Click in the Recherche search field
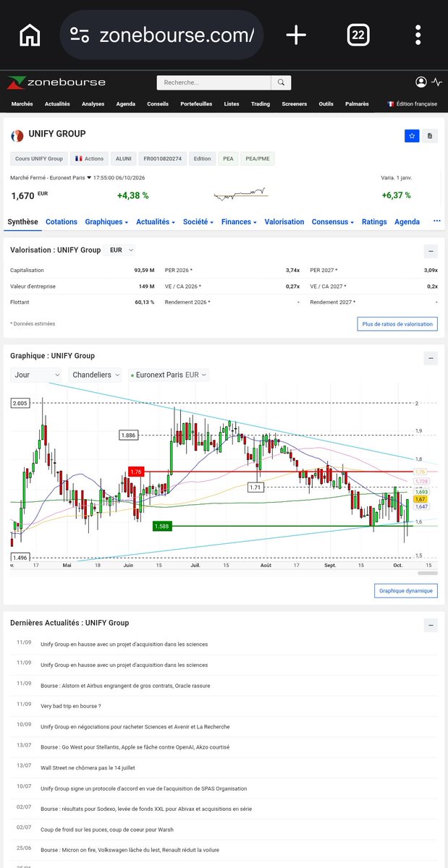Screen dimensions: 448x868 pos(214,82)
